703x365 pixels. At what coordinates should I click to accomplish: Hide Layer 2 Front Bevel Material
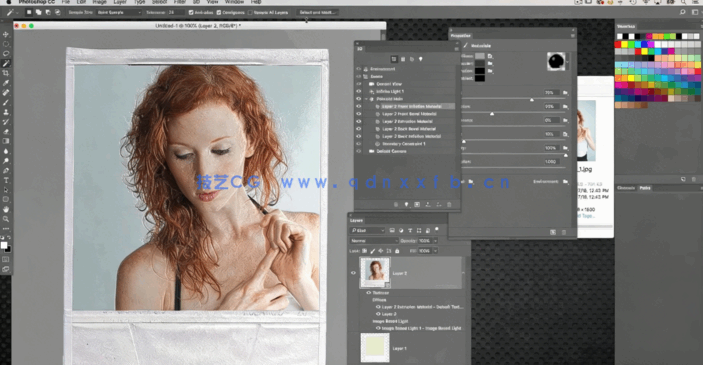tap(358, 114)
